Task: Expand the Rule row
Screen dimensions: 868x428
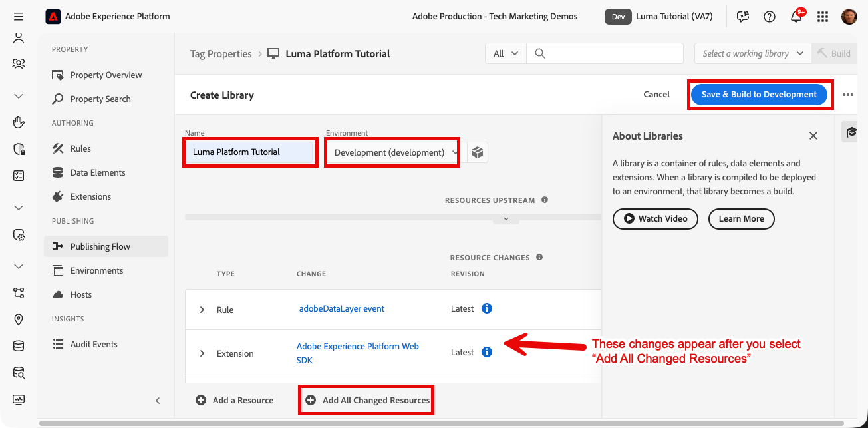Action: [202, 310]
